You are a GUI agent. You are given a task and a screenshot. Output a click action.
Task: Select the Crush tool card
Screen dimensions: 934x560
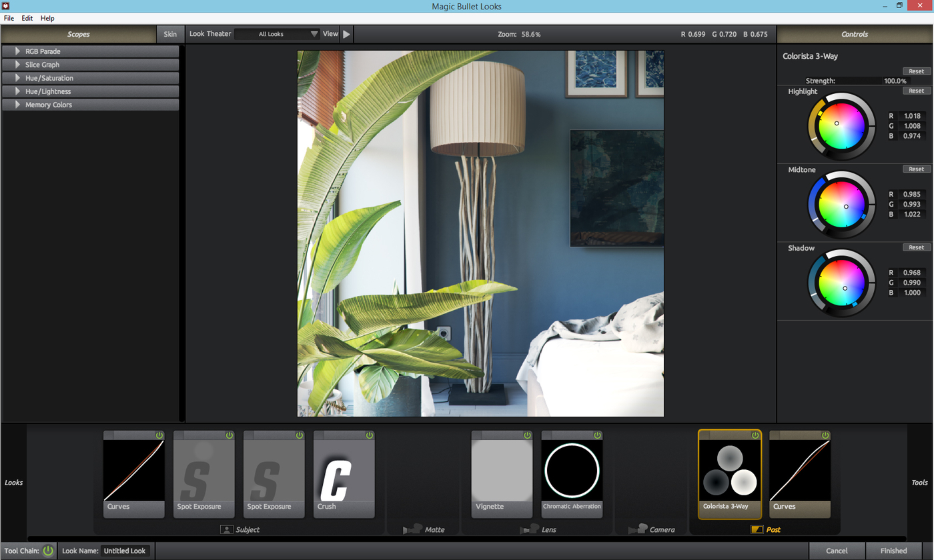coord(344,474)
